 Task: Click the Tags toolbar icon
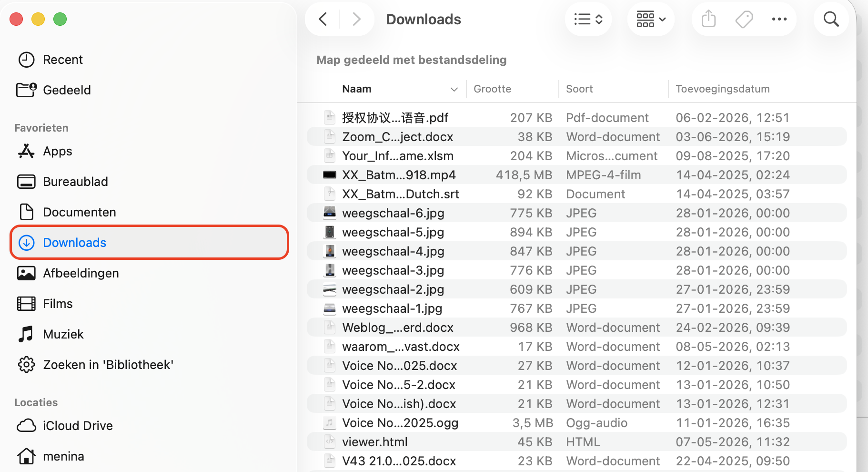[x=744, y=19]
